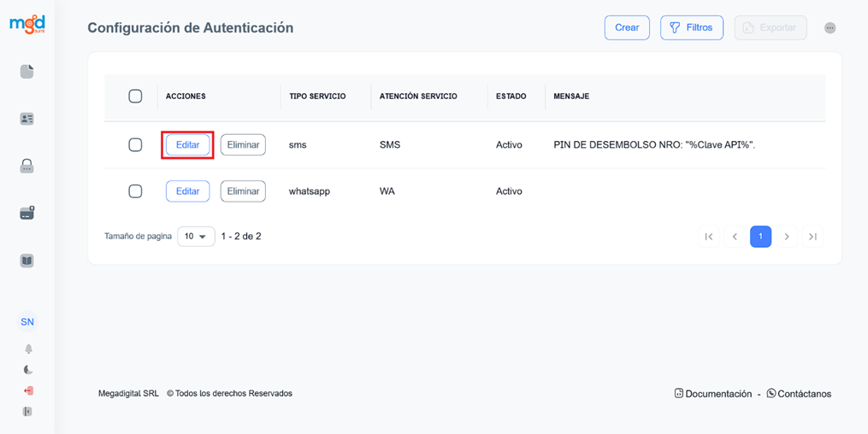This screenshot has width=868, height=434.
Task: Click Eliminar for the sms row
Action: pos(243,145)
